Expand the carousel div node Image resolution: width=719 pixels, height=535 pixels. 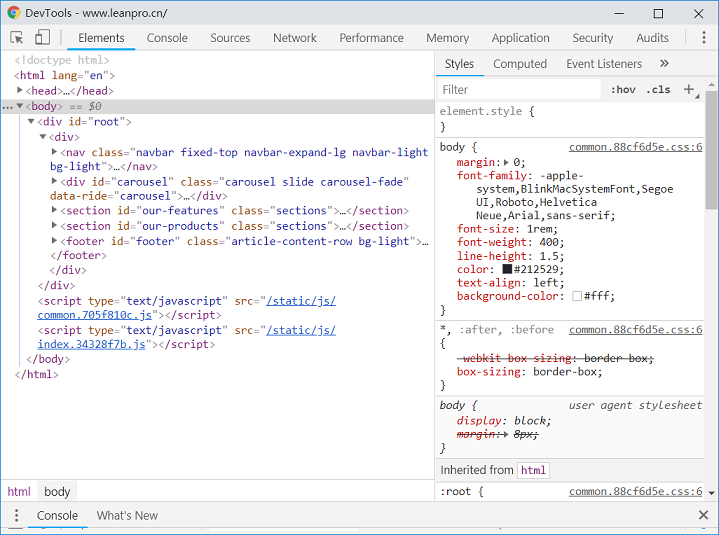pos(55,182)
